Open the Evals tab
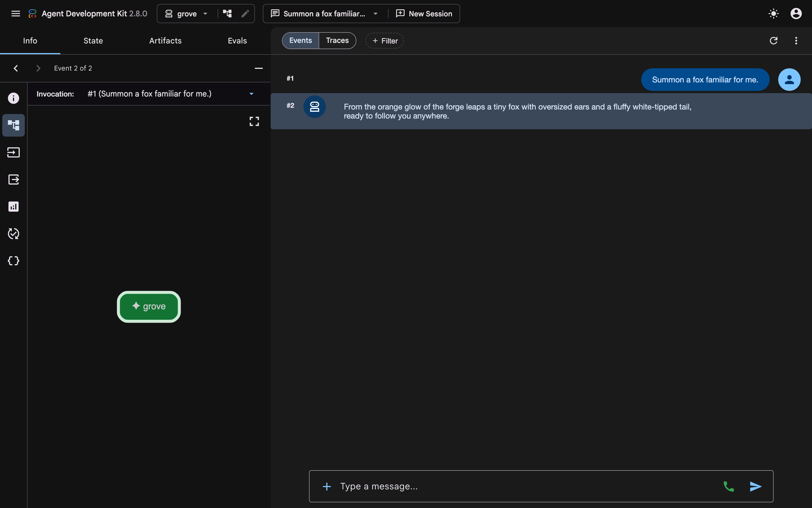The image size is (812, 508). coord(237,41)
